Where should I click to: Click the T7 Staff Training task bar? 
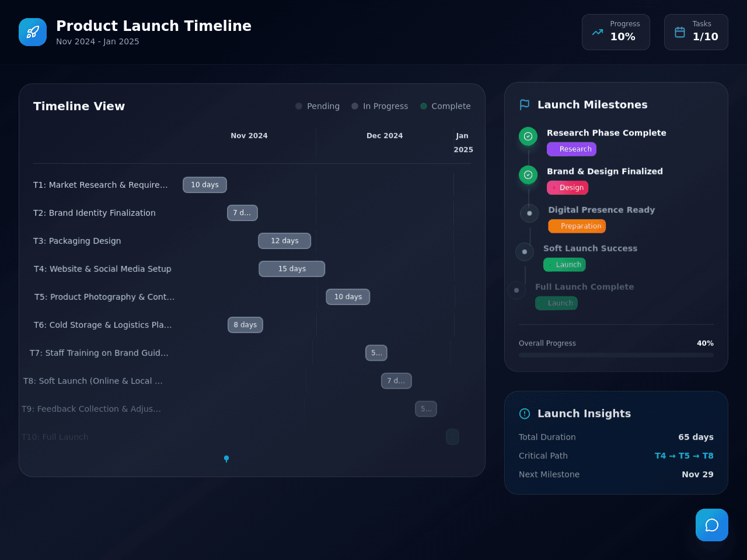(x=376, y=353)
